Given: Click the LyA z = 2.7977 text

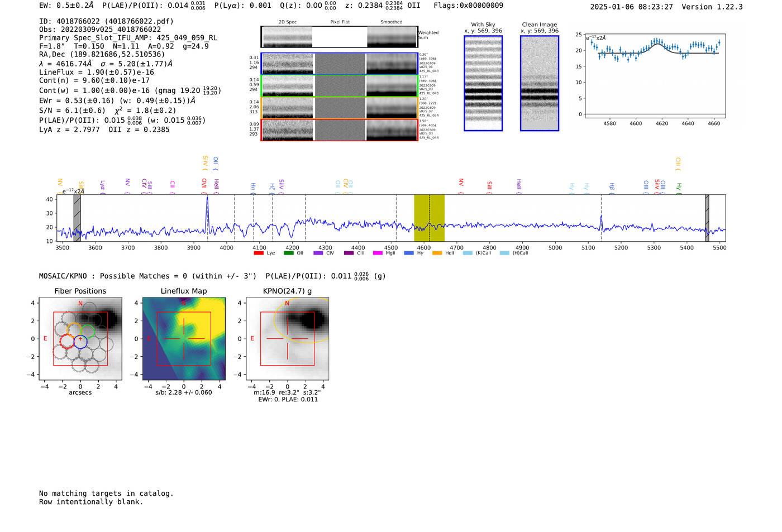Looking at the screenshot, I should [x=69, y=130].
